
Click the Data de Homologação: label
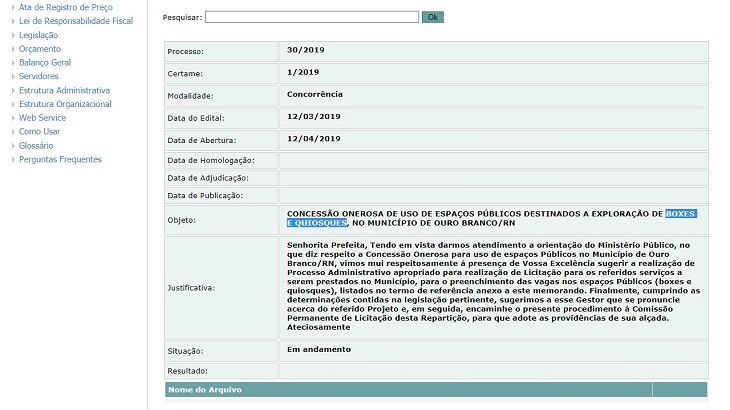tap(211, 161)
